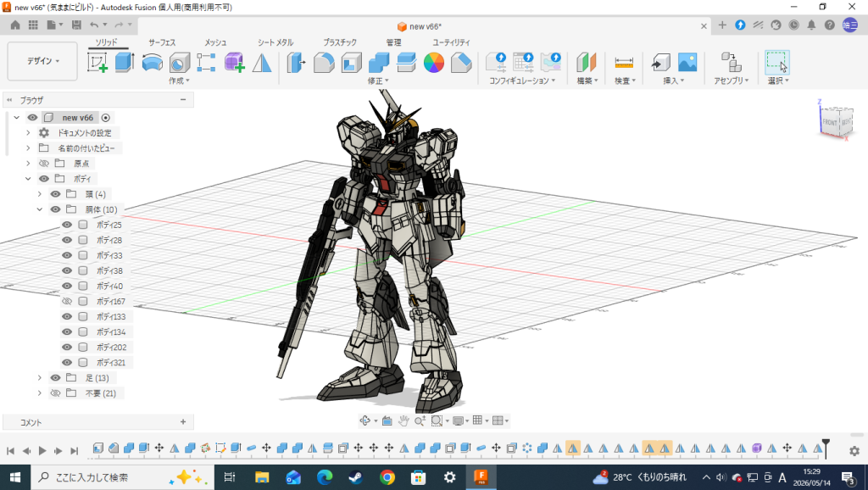The height and width of the screenshot is (490, 868).
Task: Open the コンフィギュレーション dropdown
Action: [522, 81]
